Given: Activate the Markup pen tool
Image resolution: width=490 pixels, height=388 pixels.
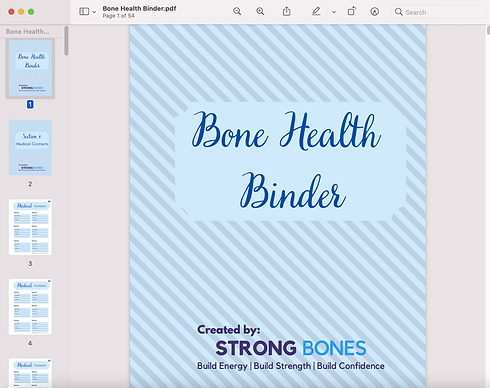Looking at the screenshot, I should click(316, 12).
